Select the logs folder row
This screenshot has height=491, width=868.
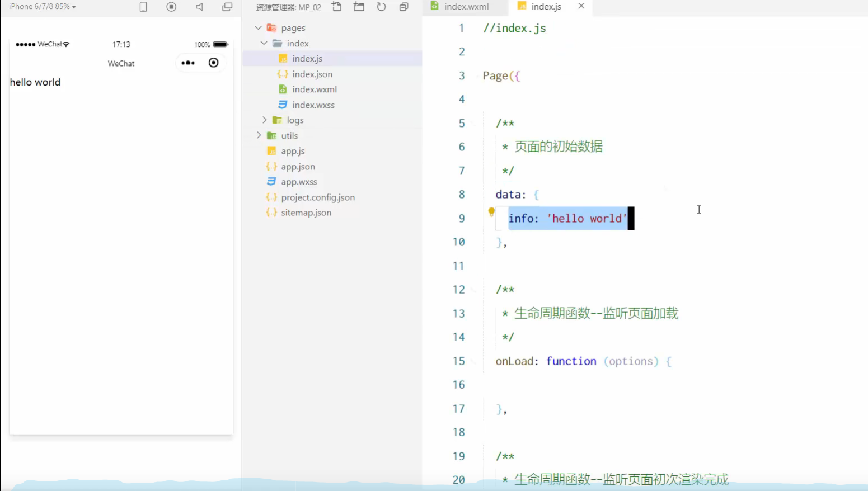[x=332, y=120]
